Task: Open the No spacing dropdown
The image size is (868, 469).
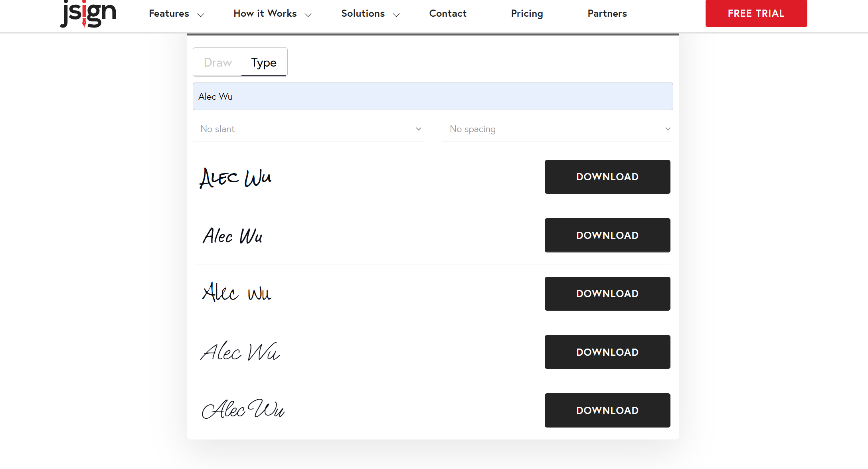Action: pyautogui.click(x=557, y=129)
